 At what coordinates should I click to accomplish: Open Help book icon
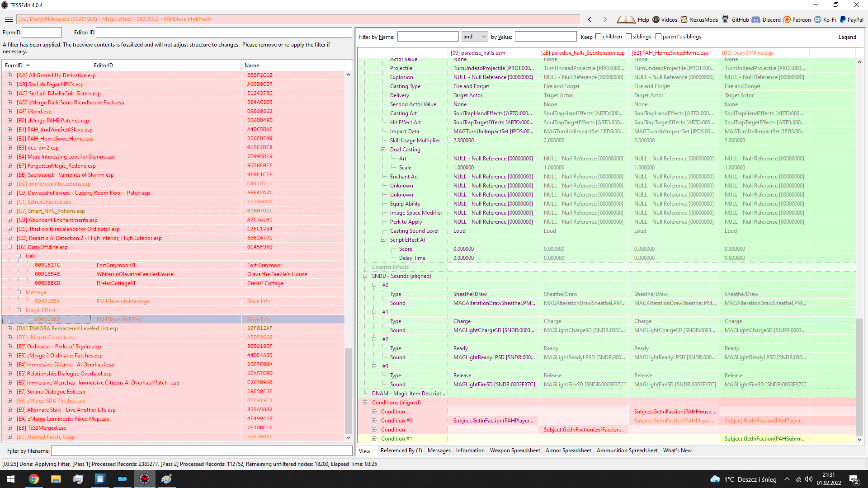[626, 19]
